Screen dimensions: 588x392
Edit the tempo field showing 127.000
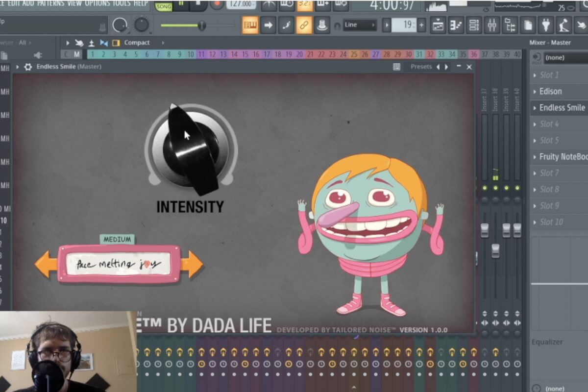[242, 4]
